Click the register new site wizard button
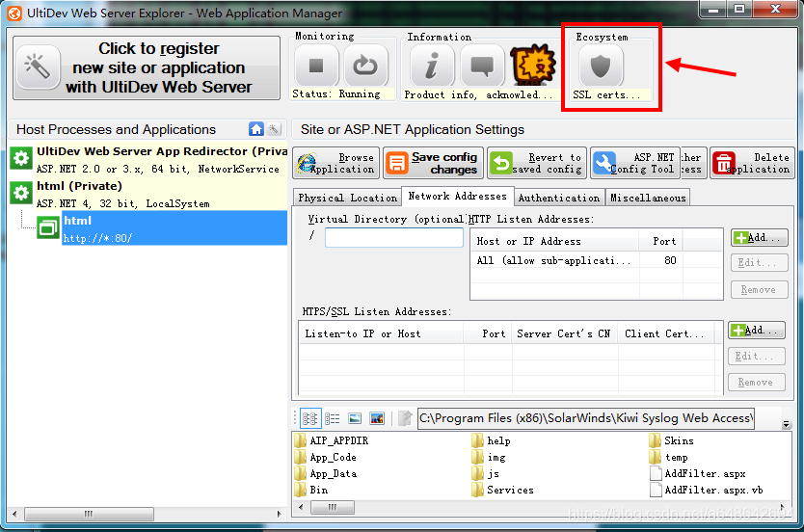804x532 pixels. 147,67
